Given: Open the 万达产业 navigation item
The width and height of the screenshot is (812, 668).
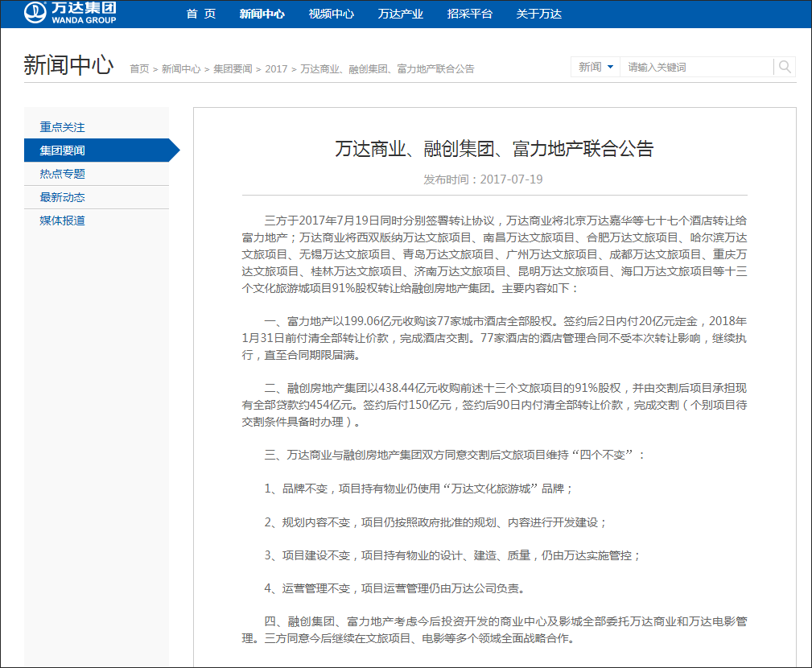Looking at the screenshot, I should click(x=399, y=14).
